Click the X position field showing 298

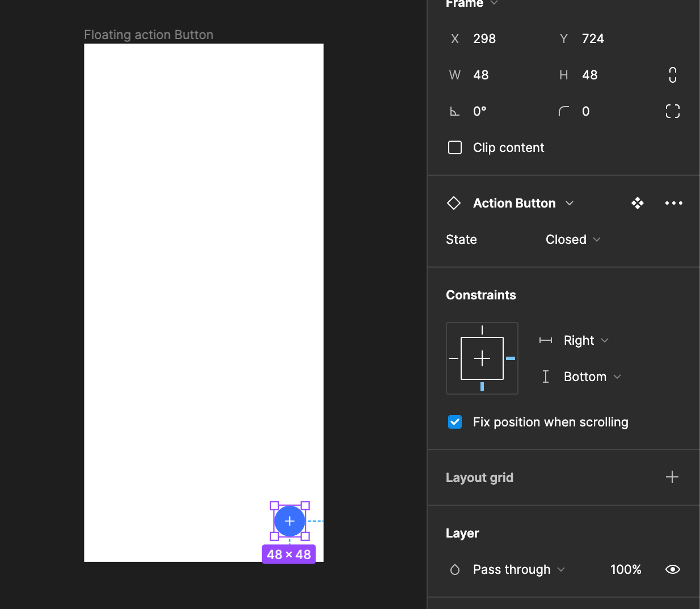tap(484, 39)
